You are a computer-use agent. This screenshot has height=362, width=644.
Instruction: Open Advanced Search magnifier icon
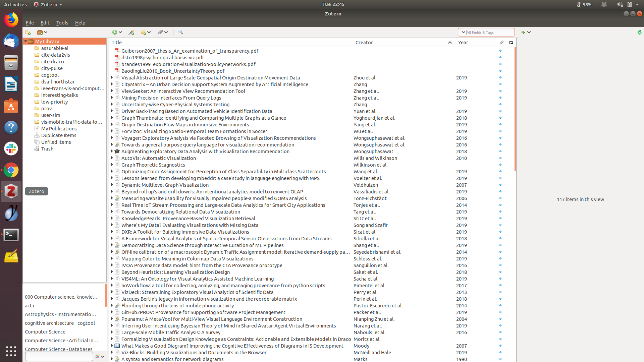coord(180,32)
